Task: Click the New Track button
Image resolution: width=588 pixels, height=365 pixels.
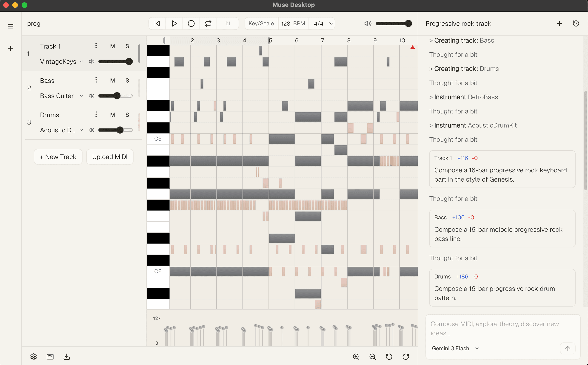Action: pos(58,157)
